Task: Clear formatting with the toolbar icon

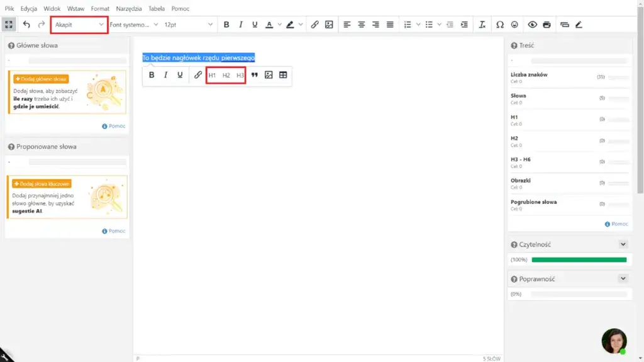Action: [x=482, y=25]
